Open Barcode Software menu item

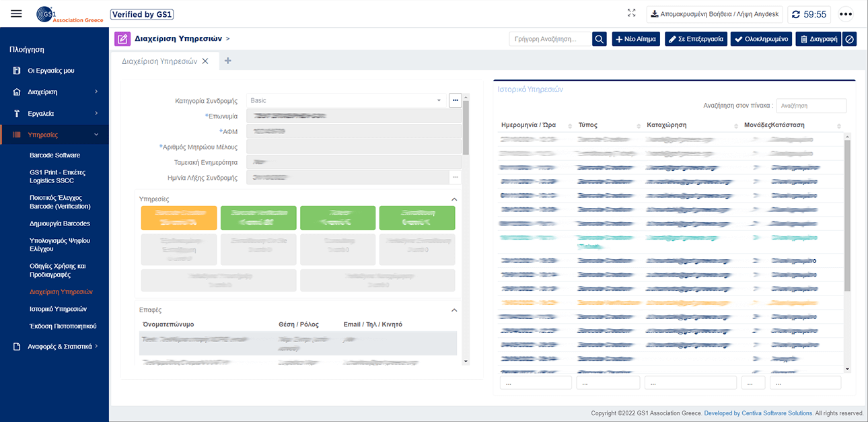[x=55, y=155]
